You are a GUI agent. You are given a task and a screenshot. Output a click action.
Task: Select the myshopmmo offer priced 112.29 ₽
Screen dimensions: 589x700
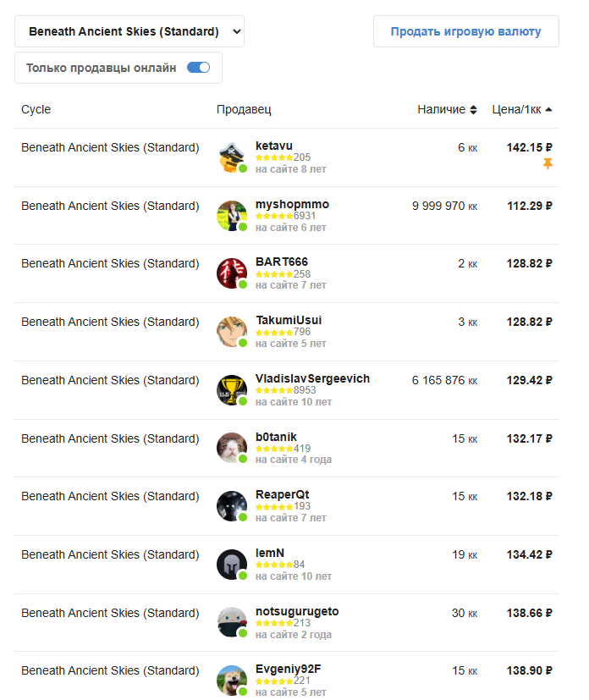287,216
